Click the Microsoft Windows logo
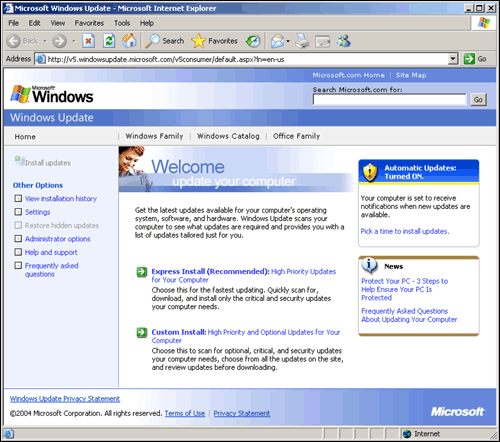This screenshot has height=442, width=500. 52,94
